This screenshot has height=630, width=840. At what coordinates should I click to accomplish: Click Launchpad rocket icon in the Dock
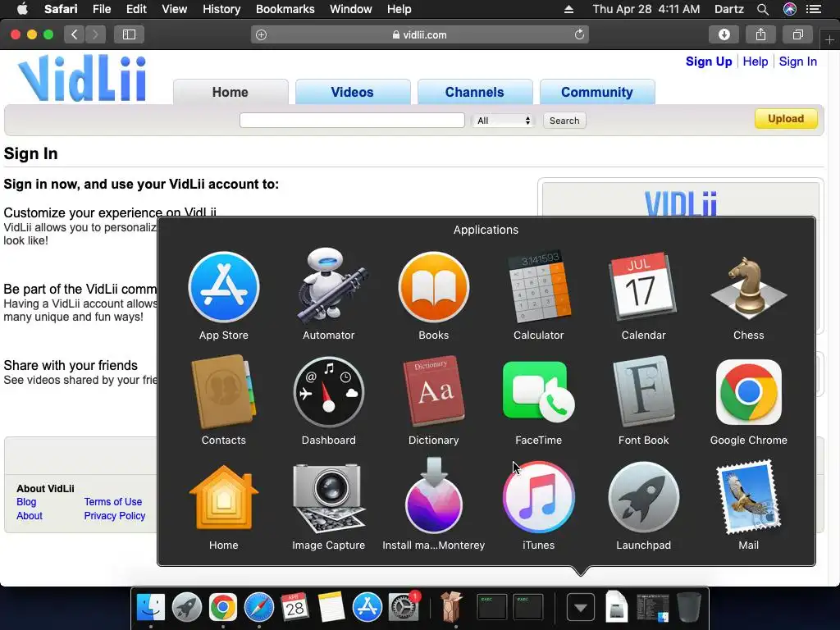click(186, 607)
